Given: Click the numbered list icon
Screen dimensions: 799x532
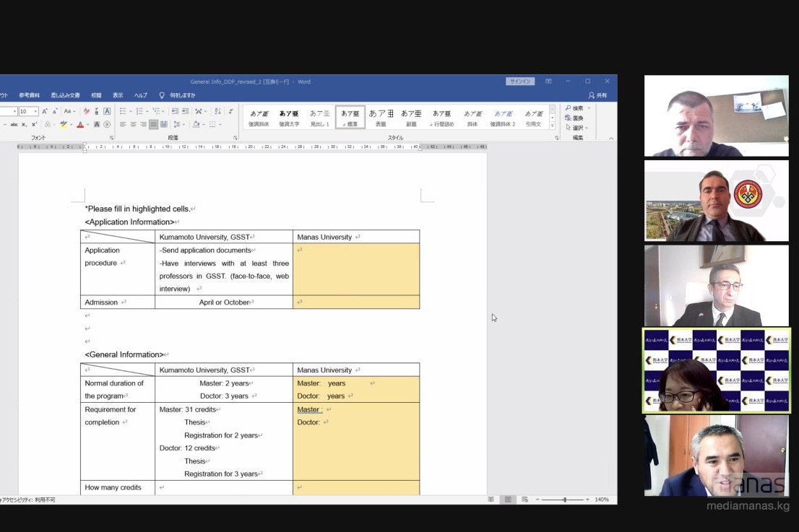Looking at the screenshot, I should 139,111.
